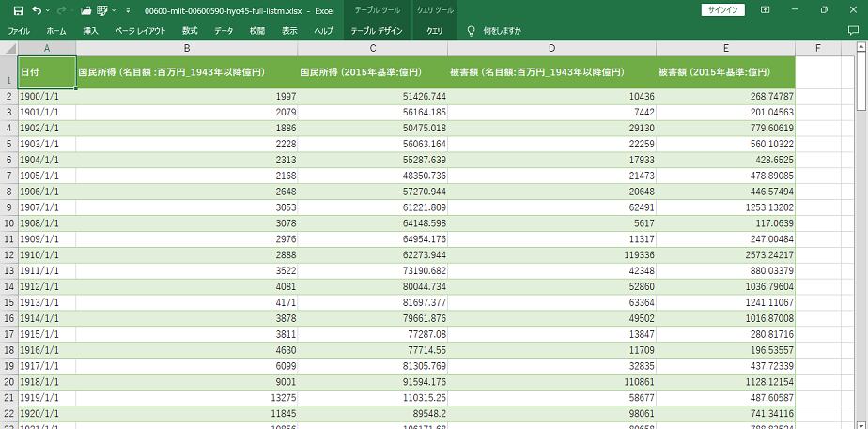
Task: Click the サインイン button
Action: [722, 10]
